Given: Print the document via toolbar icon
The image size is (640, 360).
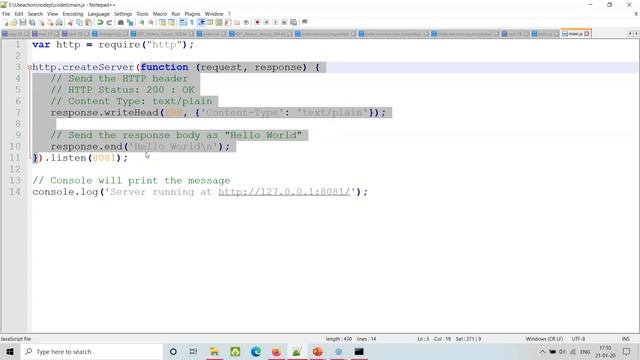Looking at the screenshot, I should (x=59, y=22).
